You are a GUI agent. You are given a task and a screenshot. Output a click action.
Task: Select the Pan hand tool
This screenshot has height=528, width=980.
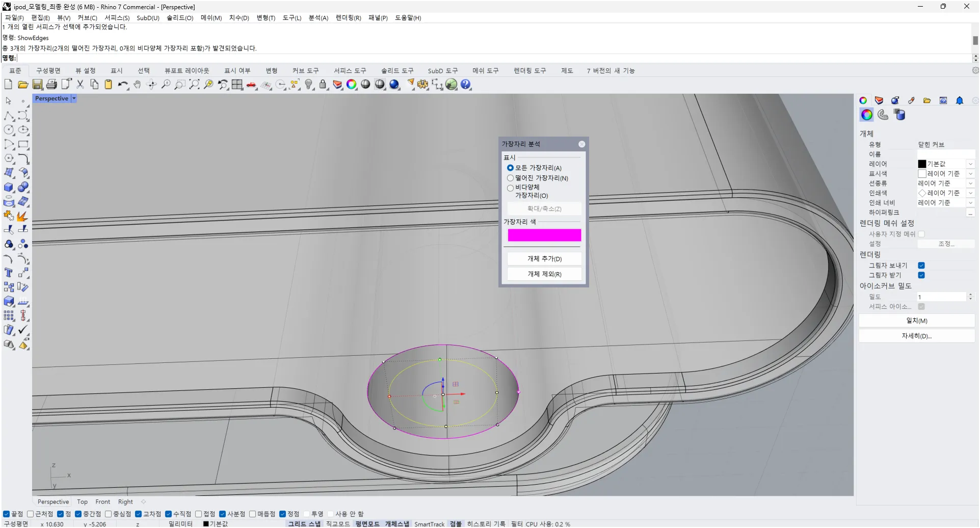click(137, 85)
